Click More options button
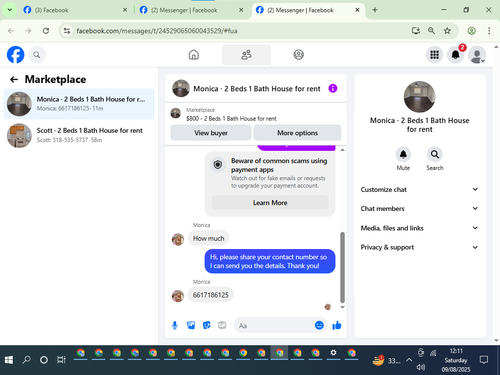Image resolution: width=500 pixels, height=375 pixels. coord(297,133)
